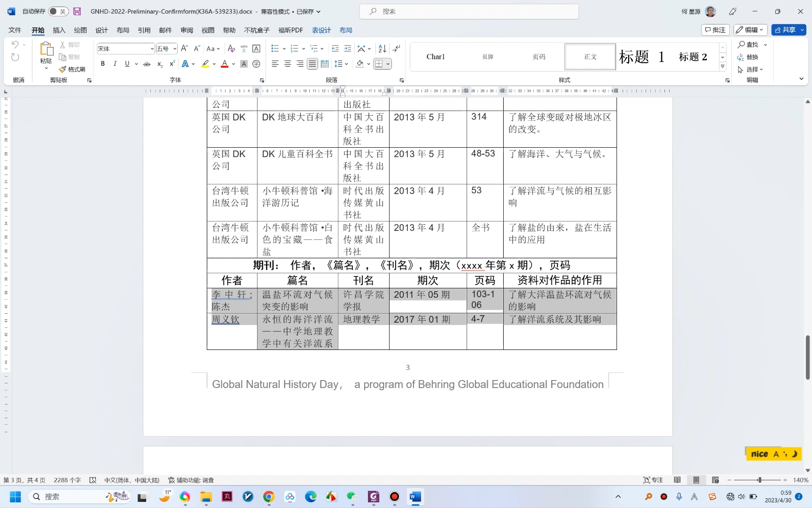
Task: Click the title bar search box
Action: pyautogui.click(x=469, y=11)
